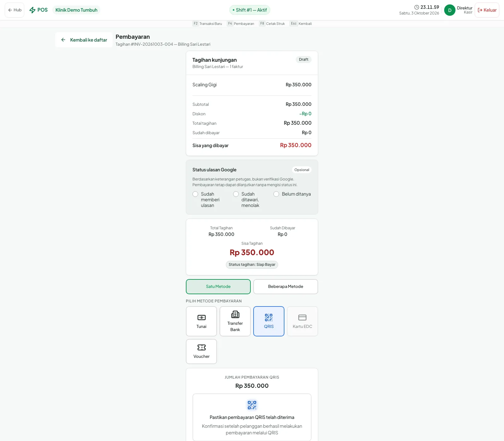
Task: Switch to Beberapa Metode payment mode
Action: click(286, 287)
